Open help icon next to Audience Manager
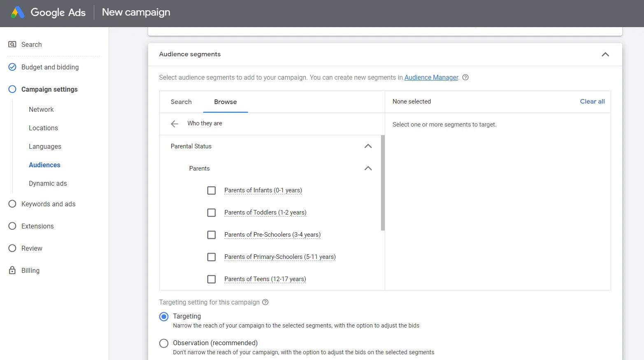This screenshot has height=360, width=644. (465, 77)
